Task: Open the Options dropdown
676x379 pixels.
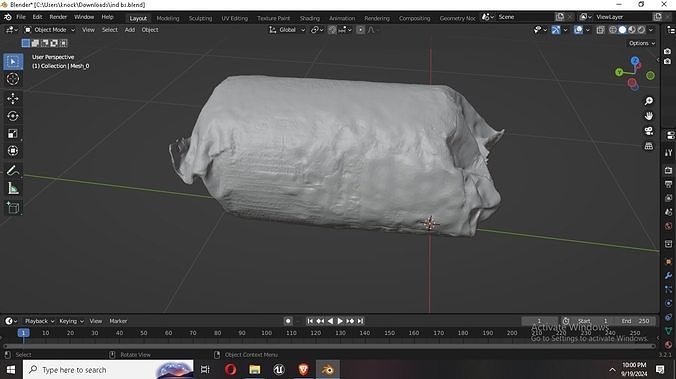Action: pyautogui.click(x=642, y=43)
